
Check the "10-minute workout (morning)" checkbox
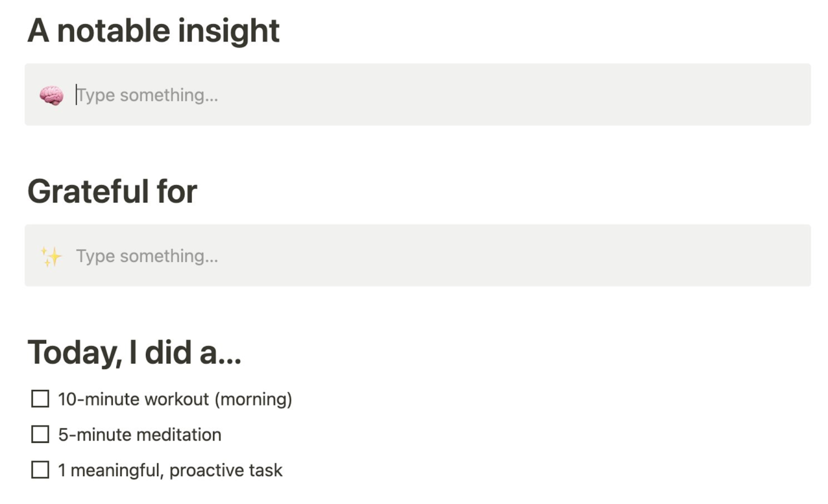click(39, 399)
